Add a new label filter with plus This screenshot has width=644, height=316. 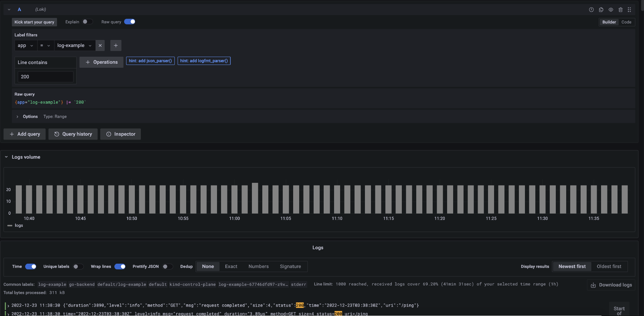116,46
